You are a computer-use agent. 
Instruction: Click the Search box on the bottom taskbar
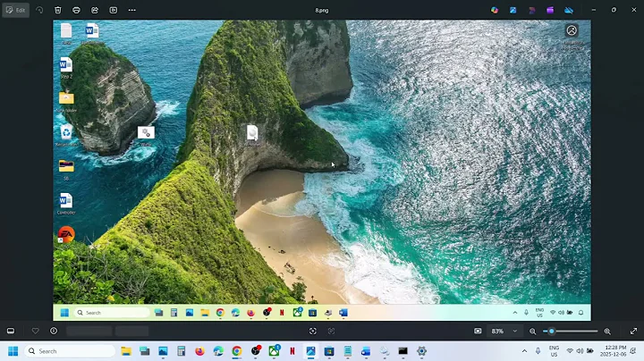[x=70, y=351]
